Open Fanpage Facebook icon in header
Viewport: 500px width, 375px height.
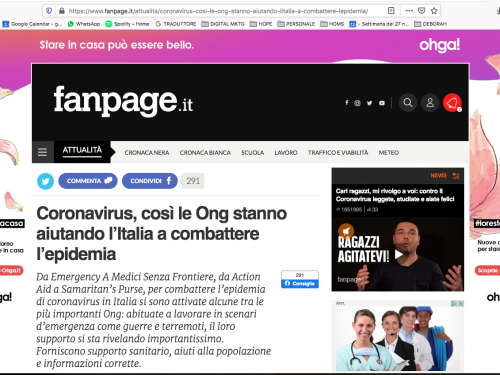click(347, 103)
